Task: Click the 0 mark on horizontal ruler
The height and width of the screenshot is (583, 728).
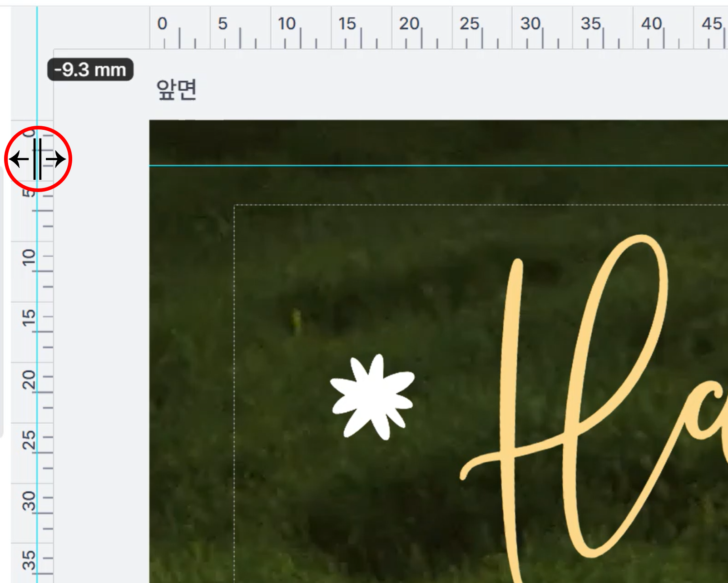Action: pyautogui.click(x=162, y=24)
